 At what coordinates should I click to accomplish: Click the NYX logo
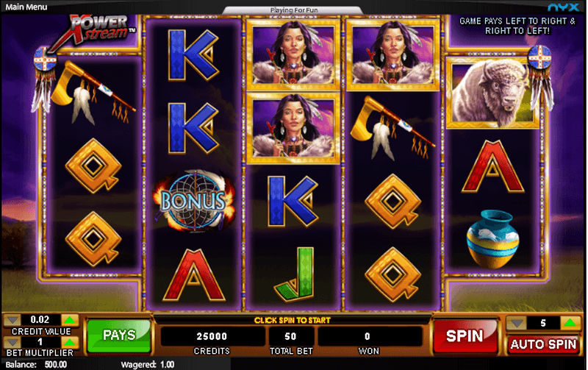point(563,7)
